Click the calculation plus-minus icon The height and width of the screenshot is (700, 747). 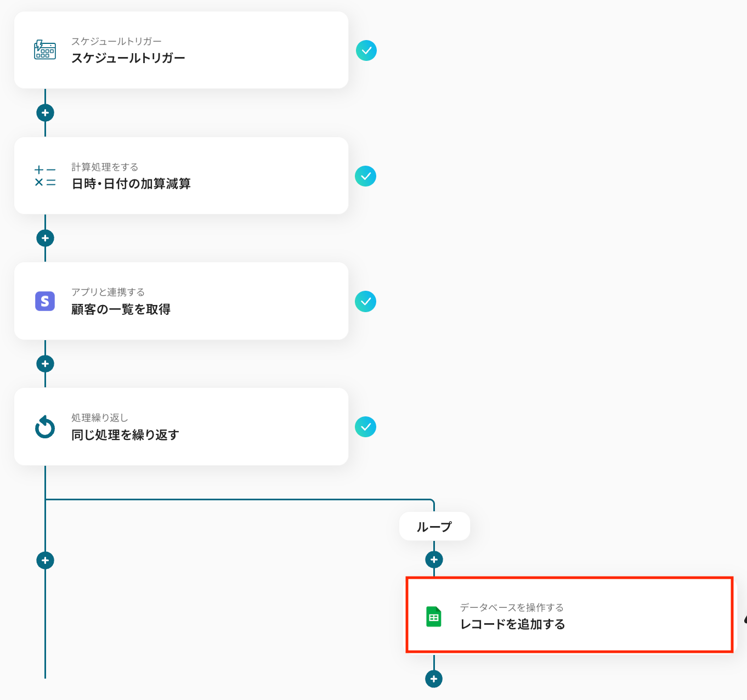45,176
